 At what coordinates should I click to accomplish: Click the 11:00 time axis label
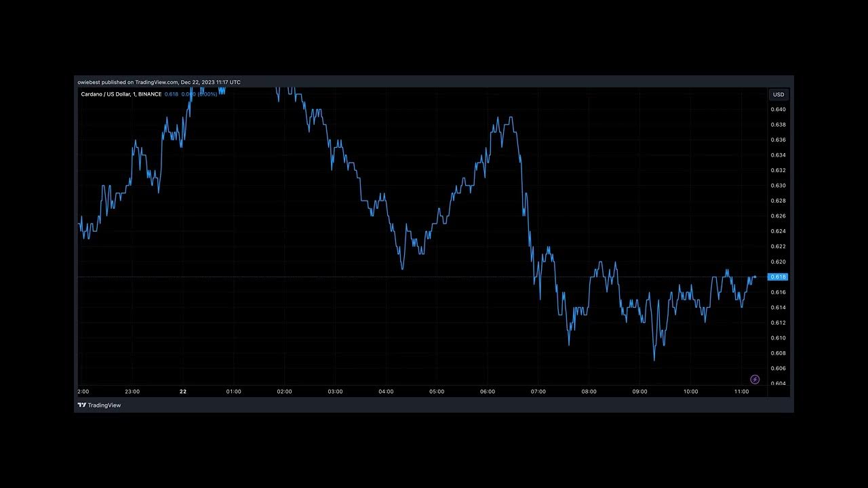pyautogui.click(x=741, y=392)
